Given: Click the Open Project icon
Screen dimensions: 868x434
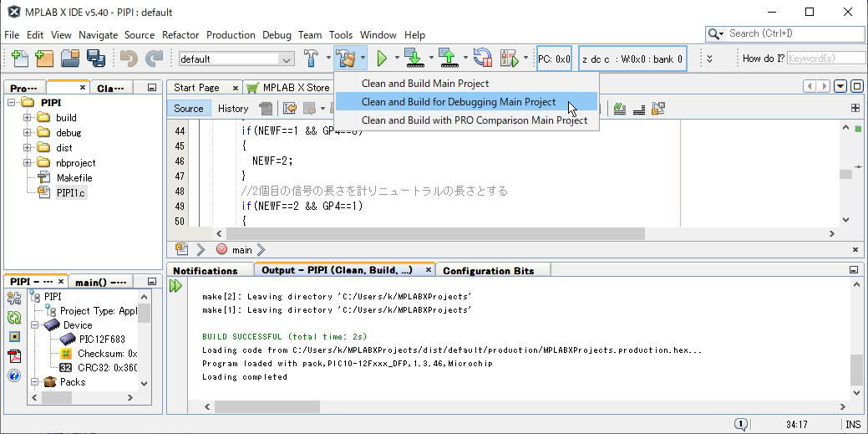Looking at the screenshot, I should coord(70,59).
